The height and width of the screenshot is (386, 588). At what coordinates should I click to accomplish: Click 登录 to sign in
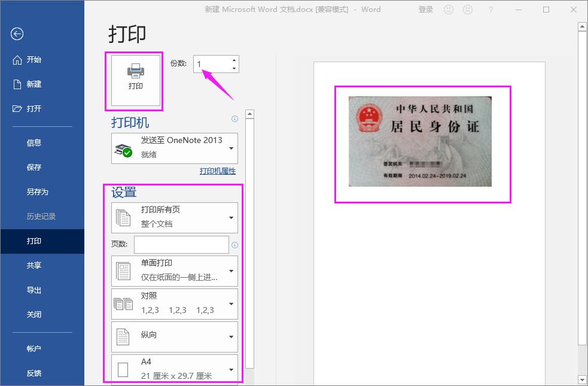[x=425, y=10]
